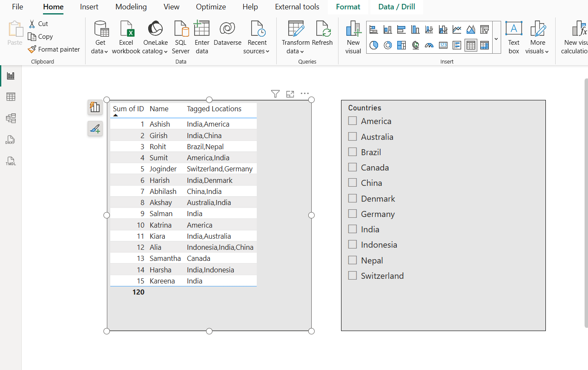588x370 pixels.
Task: Insert a Map visual using the globe icon
Action: [x=415, y=45]
